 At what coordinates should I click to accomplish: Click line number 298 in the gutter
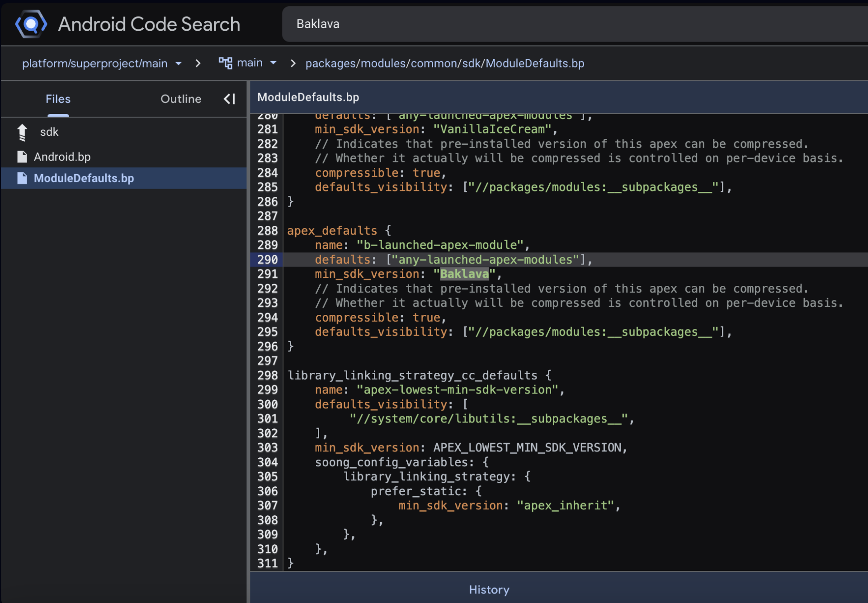pos(267,375)
